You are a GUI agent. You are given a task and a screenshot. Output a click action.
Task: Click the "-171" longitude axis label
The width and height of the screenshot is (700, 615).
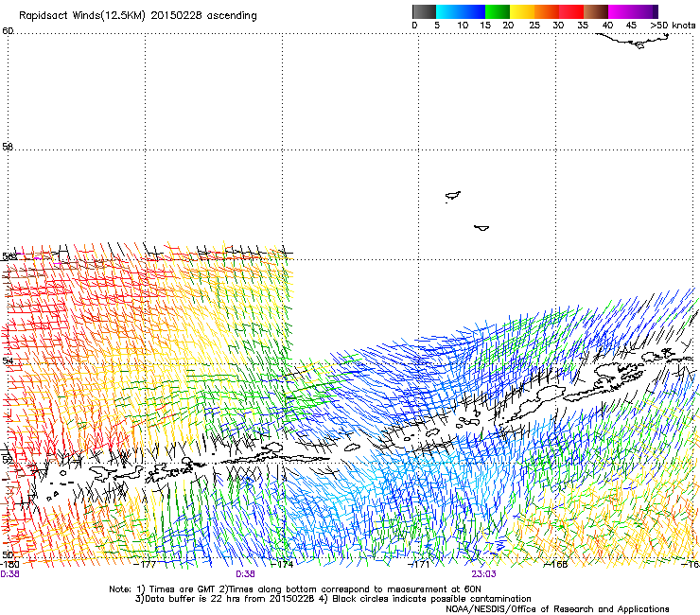click(419, 564)
